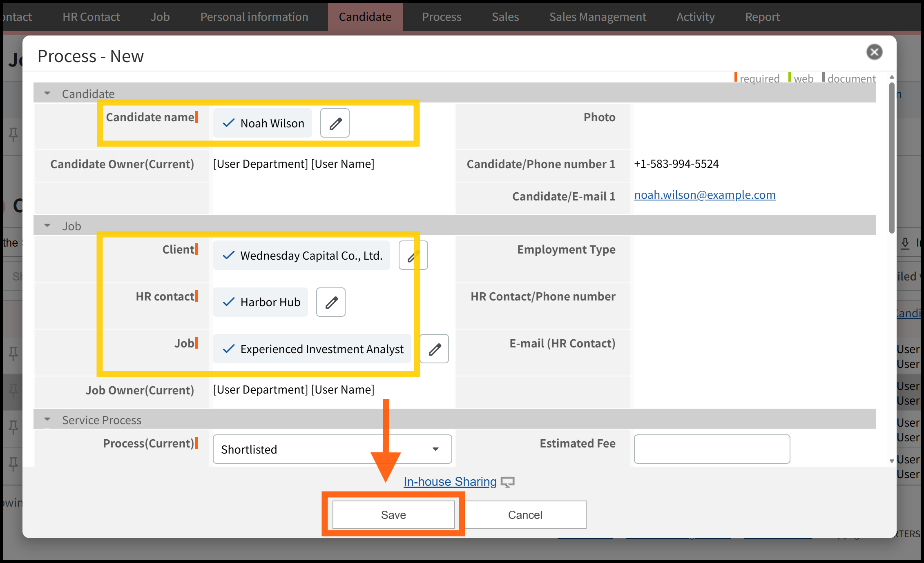
Task: Collapse the Candidate section
Action: [x=48, y=93]
